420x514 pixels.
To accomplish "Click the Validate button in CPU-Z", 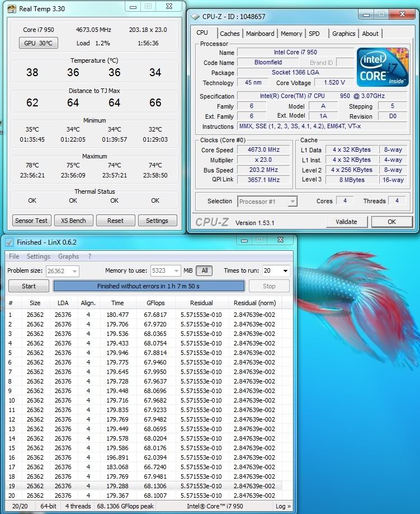I will tap(346, 222).
